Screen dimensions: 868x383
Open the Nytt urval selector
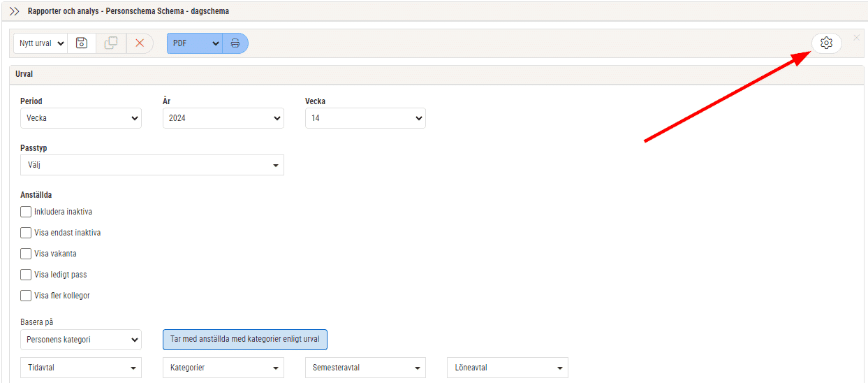(x=41, y=43)
